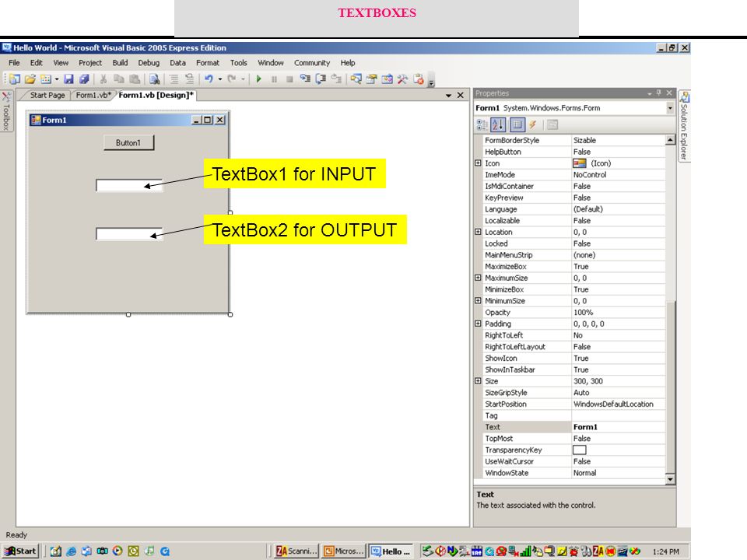Open the Properties object selector dropdown
This screenshot has height=560, width=747.
(670, 108)
